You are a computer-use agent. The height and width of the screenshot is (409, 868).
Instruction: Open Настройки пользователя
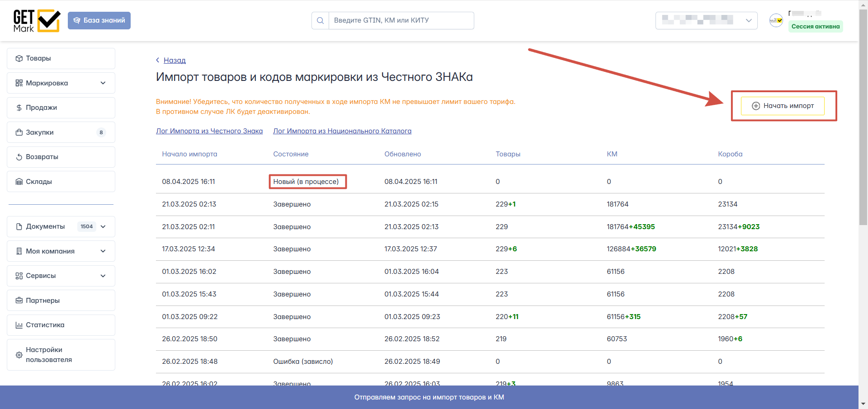61,355
